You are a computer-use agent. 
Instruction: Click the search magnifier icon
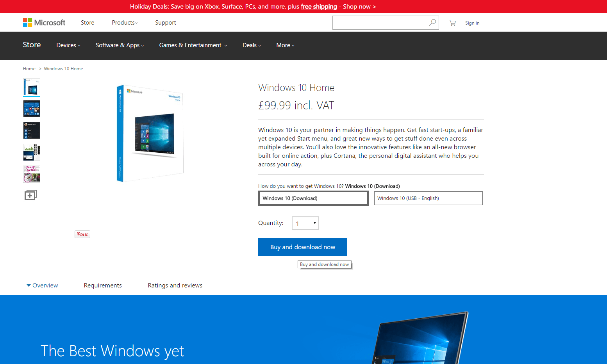(x=432, y=23)
